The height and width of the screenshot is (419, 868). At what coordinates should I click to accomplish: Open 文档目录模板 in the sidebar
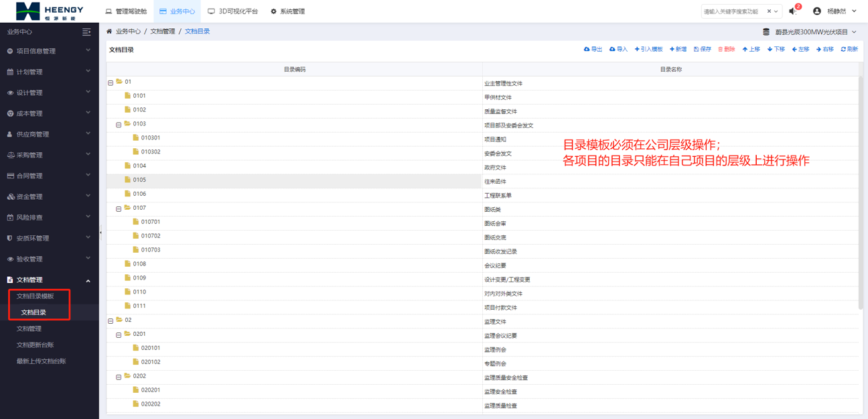tap(35, 296)
